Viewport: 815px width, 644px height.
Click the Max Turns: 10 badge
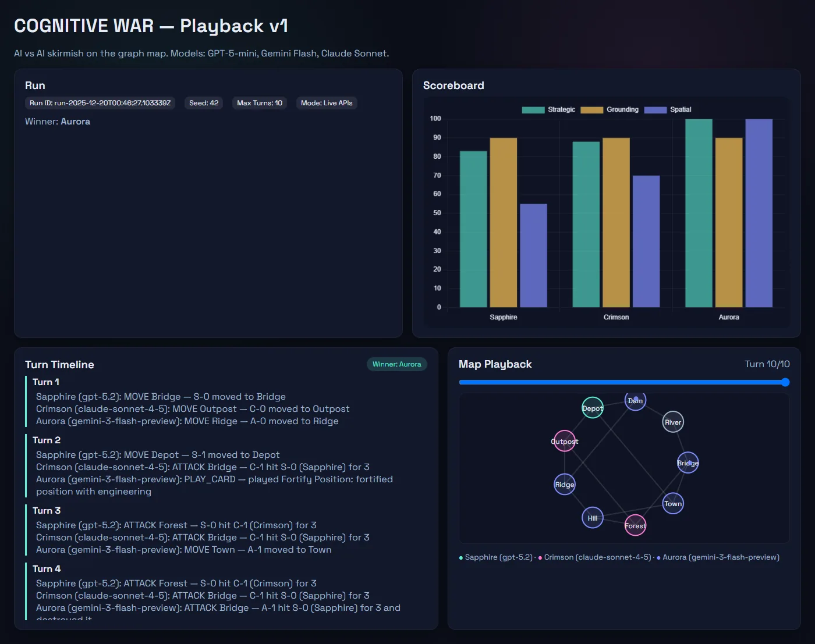pos(260,103)
